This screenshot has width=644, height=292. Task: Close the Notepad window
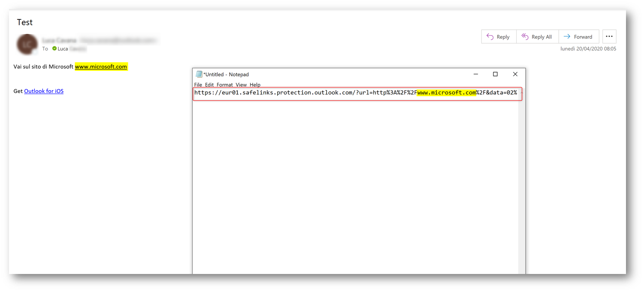tap(515, 74)
